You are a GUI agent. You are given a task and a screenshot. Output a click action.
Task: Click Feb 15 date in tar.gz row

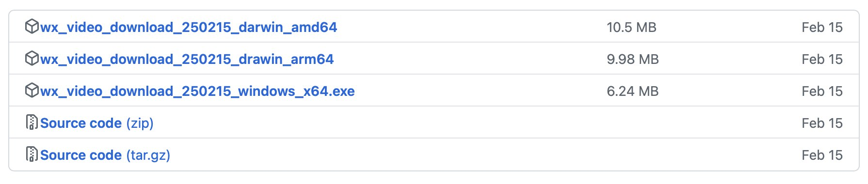click(x=822, y=155)
